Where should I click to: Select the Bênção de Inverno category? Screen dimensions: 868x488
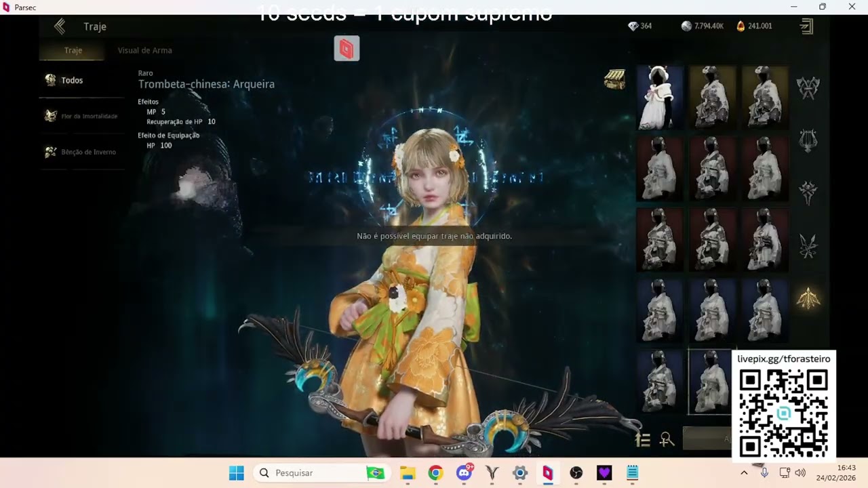point(81,152)
